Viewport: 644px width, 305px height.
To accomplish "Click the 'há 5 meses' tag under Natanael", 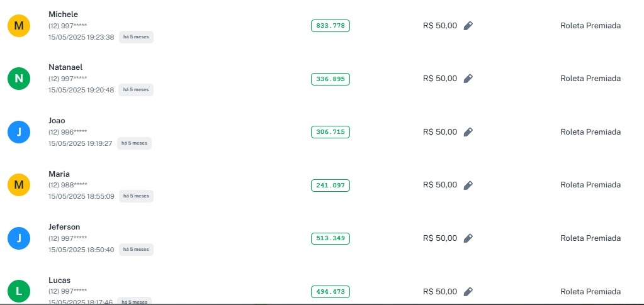I will [x=136, y=90].
